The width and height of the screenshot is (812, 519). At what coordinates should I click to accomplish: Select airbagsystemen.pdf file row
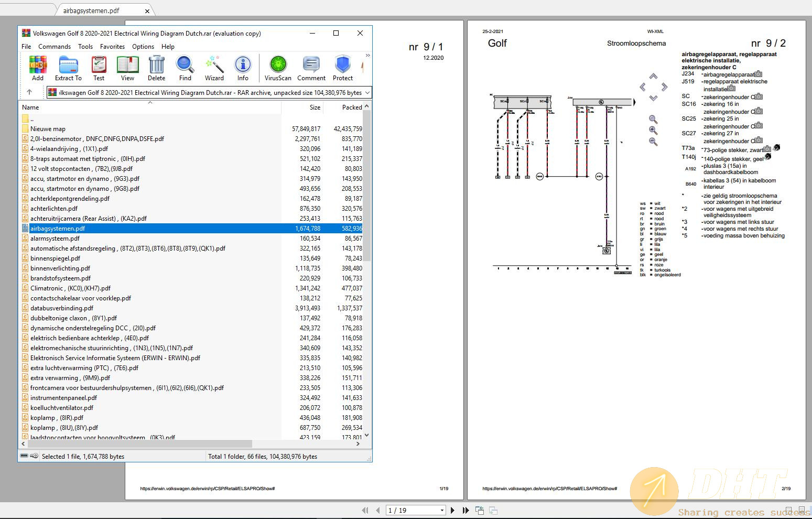pos(191,228)
